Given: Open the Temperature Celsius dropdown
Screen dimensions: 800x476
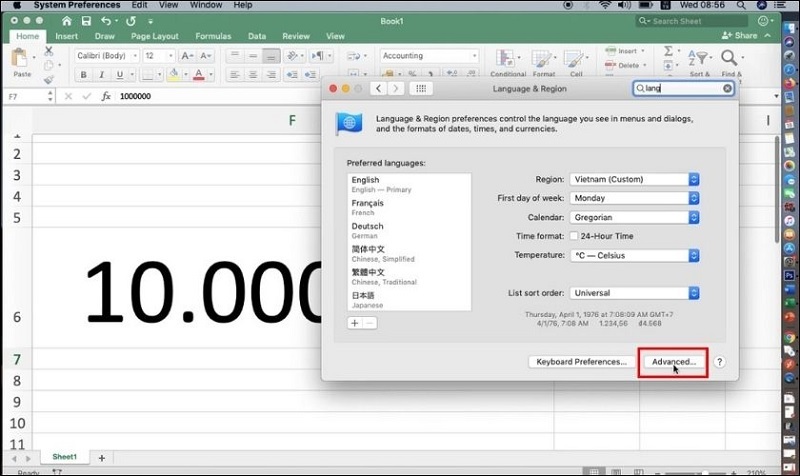Looking at the screenshot, I should point(634,255).
